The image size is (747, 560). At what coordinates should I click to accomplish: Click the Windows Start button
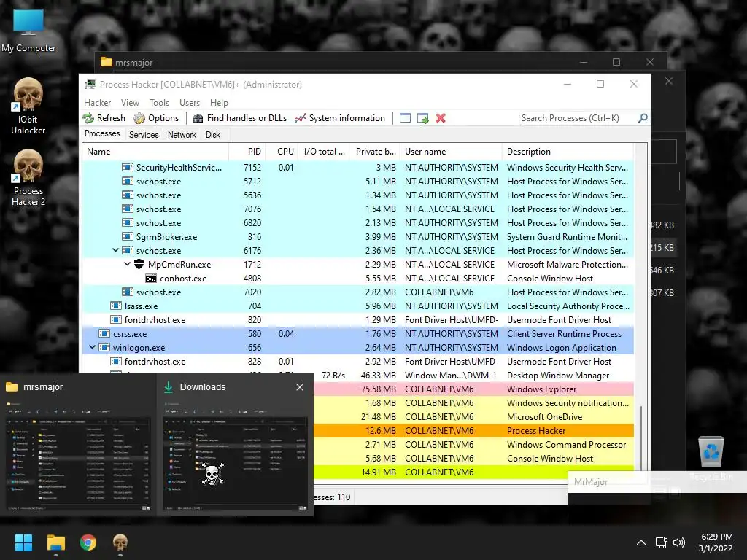[x=23, y=542]
